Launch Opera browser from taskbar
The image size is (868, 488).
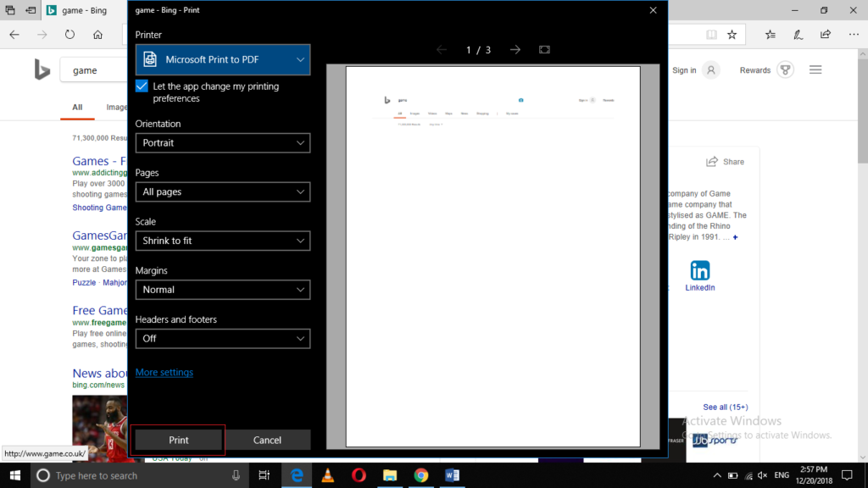(359, 475)
